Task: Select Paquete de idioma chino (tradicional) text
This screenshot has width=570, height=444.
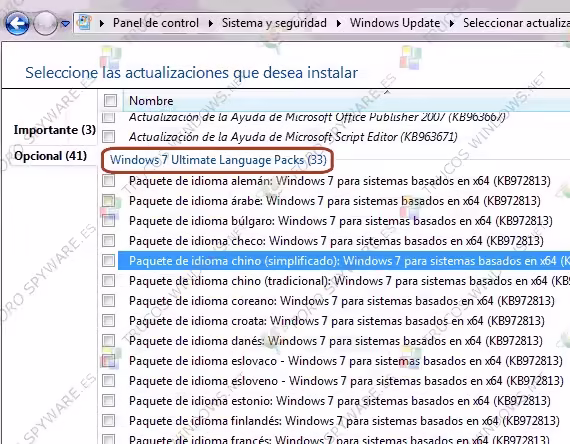Action: click(x=349, y=281)
